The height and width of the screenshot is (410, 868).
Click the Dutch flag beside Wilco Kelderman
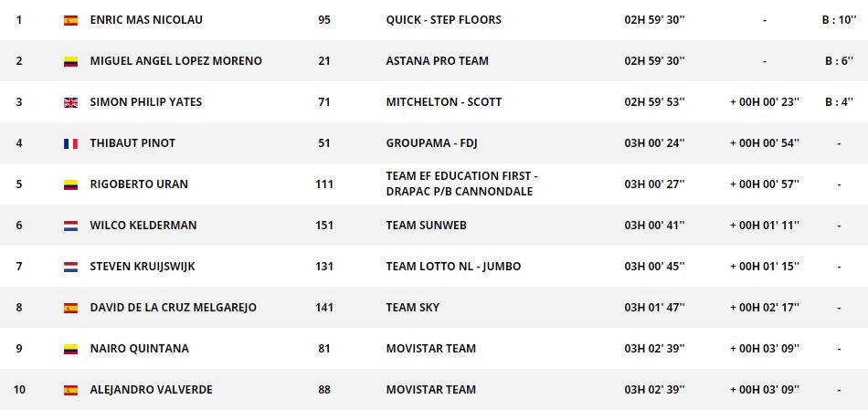pyautogui.click(x=70, y=226)
